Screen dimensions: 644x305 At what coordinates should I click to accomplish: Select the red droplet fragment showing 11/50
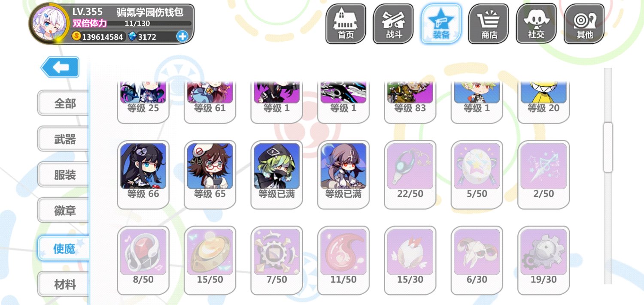coord(343,260)
